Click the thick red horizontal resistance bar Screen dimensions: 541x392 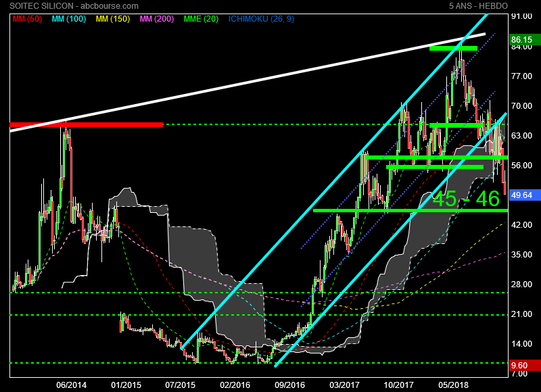click(87, 124)
